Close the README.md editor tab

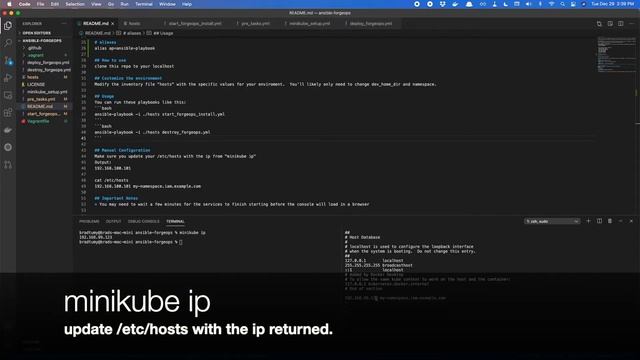(x=113, y=24)
